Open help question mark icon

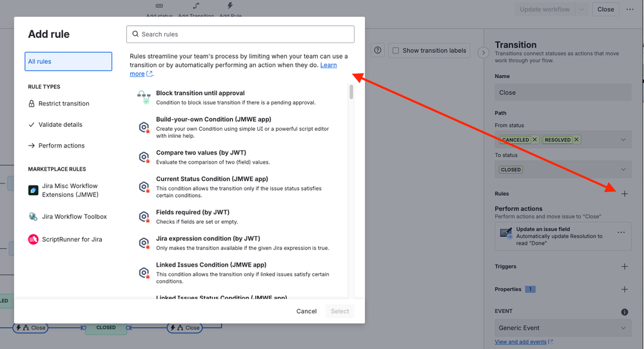point(378,50)
